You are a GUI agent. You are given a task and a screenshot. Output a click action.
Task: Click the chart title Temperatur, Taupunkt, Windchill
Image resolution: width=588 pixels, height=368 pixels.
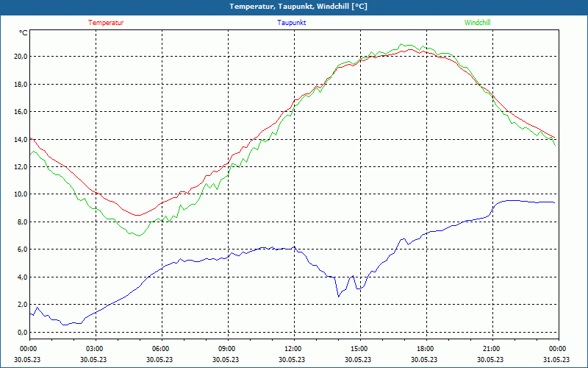click(298, 7)
